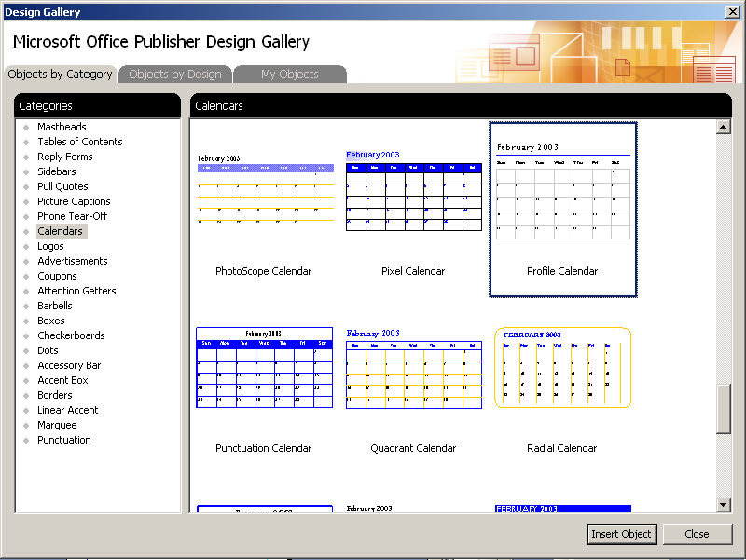Viewport: 746px width, 560px height.
Task: Pick the Picture Captions category
Action: tap(74, 201)
